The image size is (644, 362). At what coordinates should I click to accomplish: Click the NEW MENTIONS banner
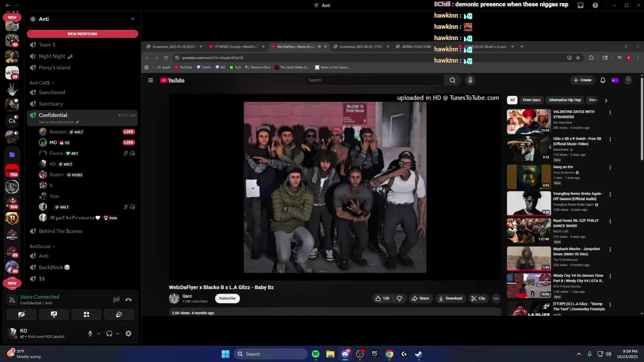(83, 34)
